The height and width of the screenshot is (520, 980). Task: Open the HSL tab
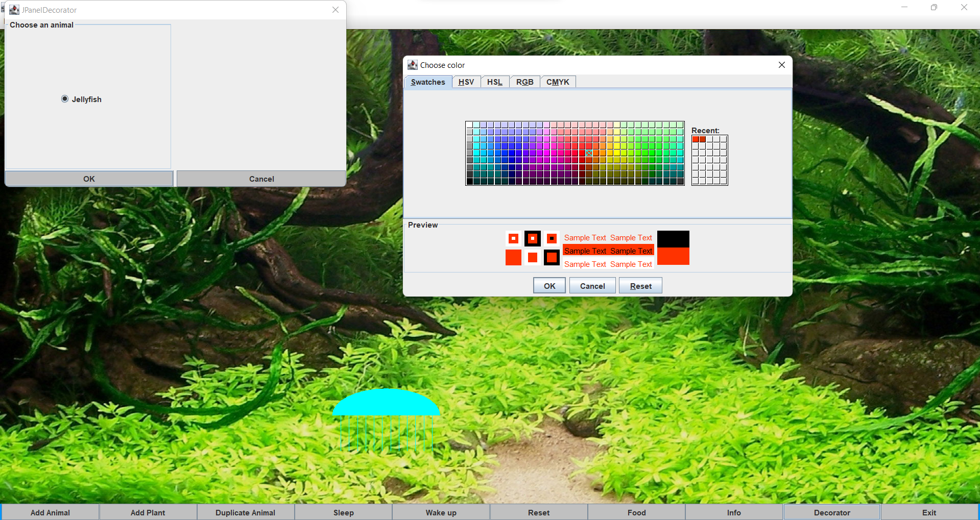click(495, 82)
